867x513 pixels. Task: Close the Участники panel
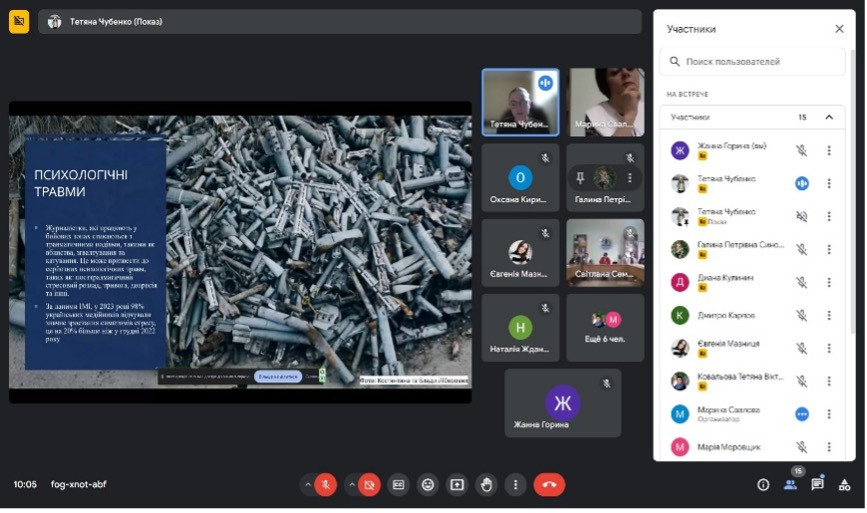839,29
